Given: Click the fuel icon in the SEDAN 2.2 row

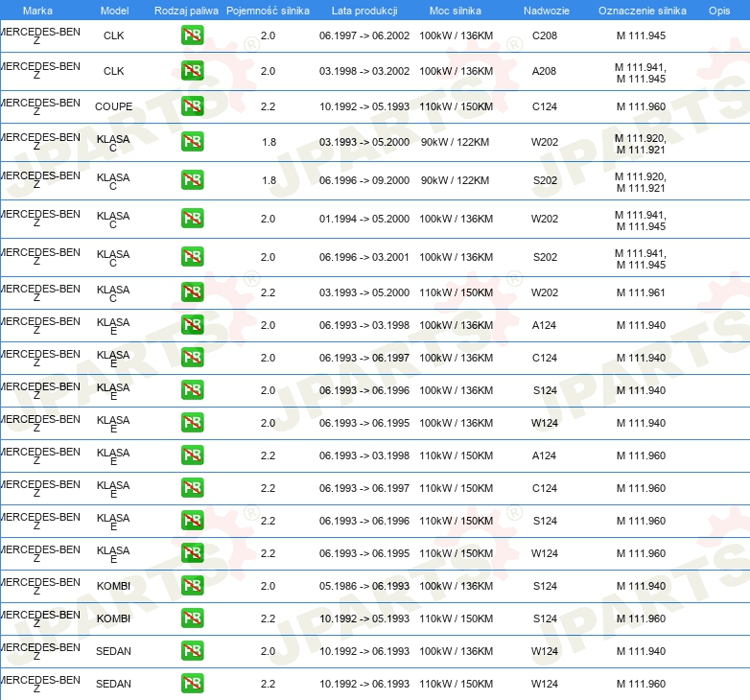Looking at the screenshot, I should 192,684.
